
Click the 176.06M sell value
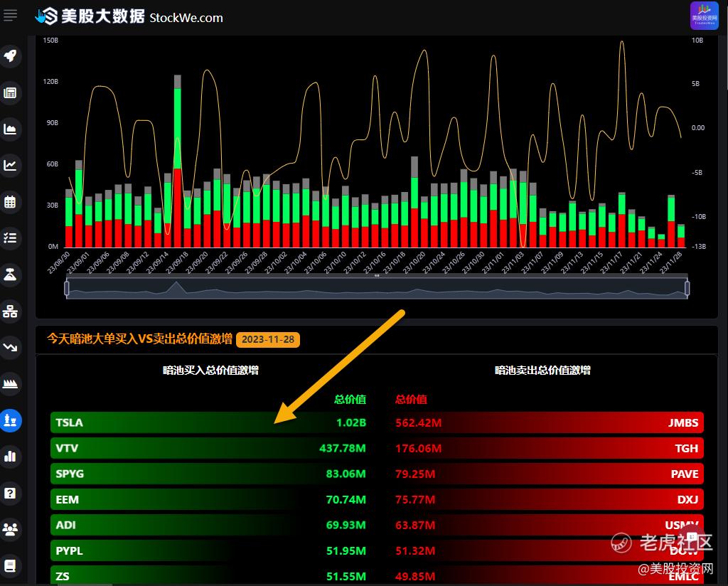[x=418, y=448]
